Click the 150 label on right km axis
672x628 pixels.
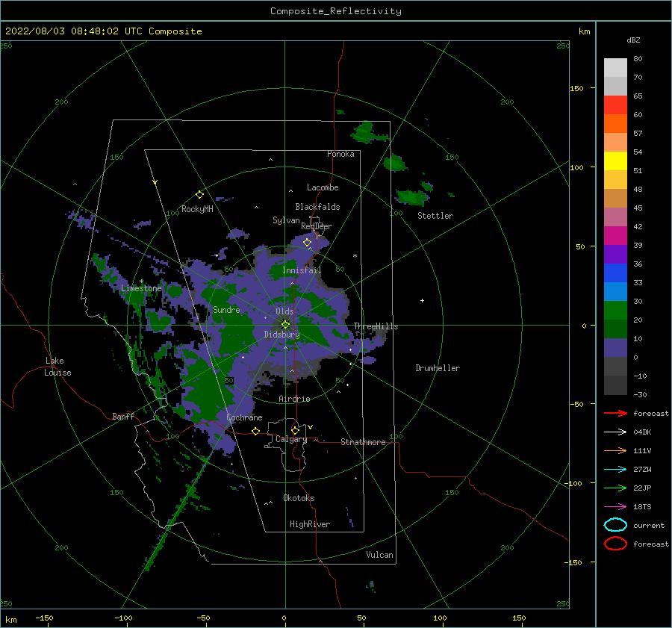(576, 88)
